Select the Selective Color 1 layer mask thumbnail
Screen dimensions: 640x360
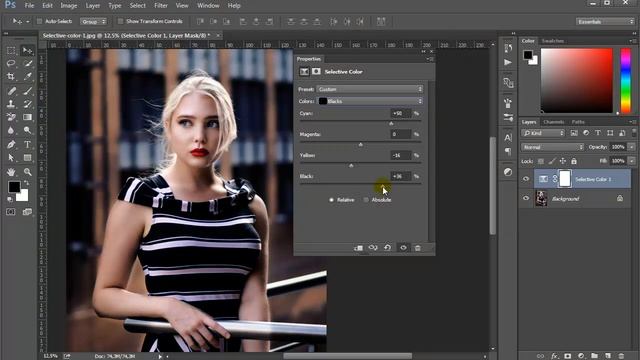tap(565, 179)
